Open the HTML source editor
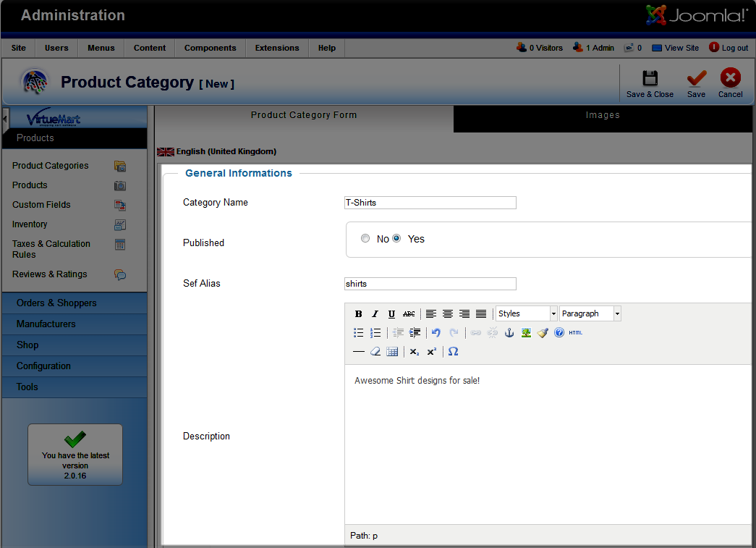This screenshot has height=548, width=756. pyautogui.click(x=575, y=333)
